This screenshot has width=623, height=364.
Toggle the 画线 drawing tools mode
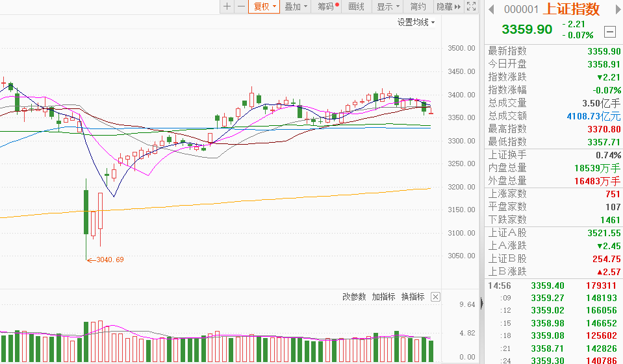pos(357,6)
